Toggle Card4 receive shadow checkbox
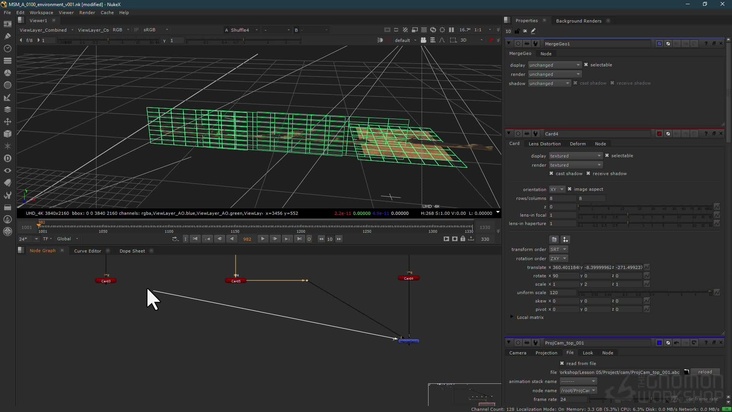The image size is (732, 412). click(x=588, y=174)
